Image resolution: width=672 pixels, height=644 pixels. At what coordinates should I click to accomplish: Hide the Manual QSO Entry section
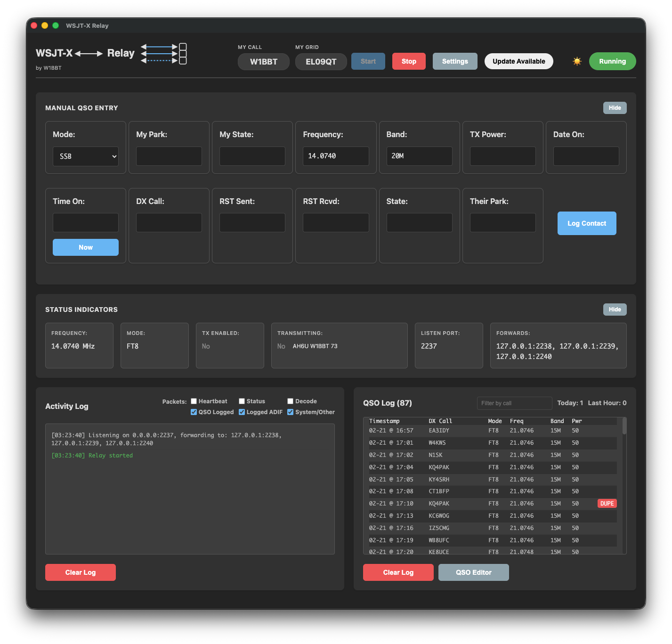615,107
